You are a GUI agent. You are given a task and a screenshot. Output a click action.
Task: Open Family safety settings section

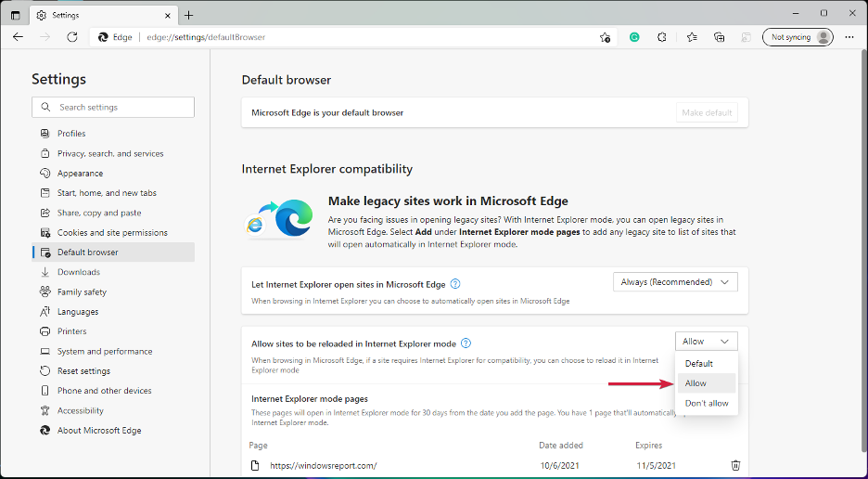pos(113,292)
